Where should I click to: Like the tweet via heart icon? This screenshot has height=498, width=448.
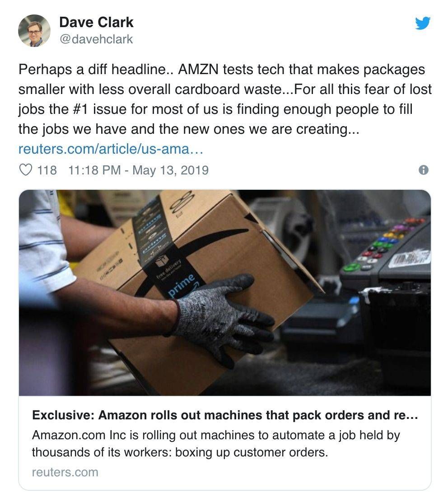click(26, 170)
